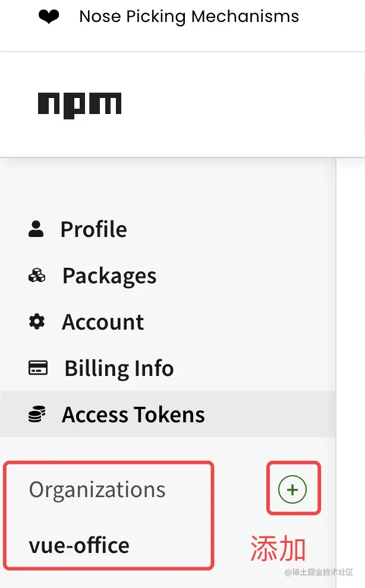Add a new organization with plus icon
Viewport: 365px width, 588px height.
[292, 489]
